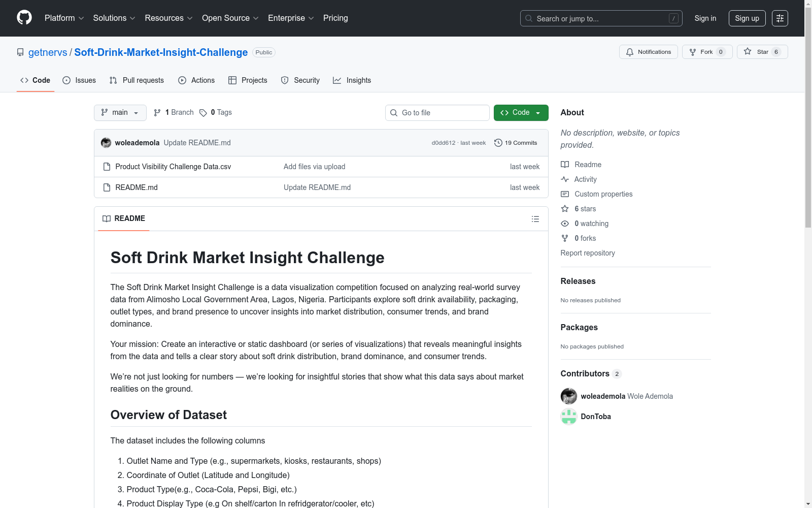
Task: Click the woleademola contributor avatar
Action: (569, 396)
